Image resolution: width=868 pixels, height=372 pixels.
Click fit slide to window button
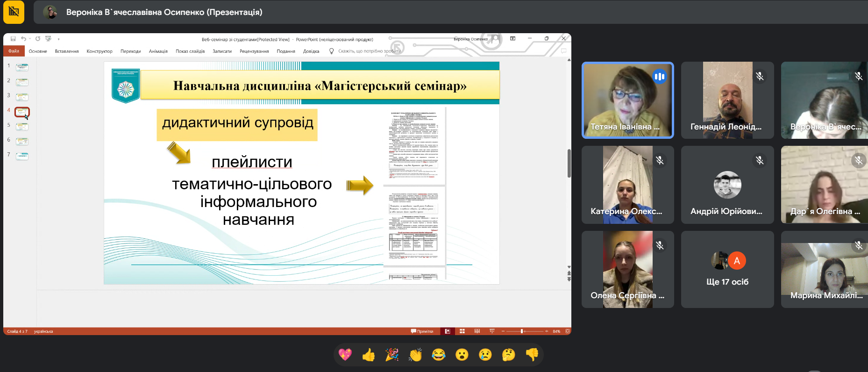coord(568,331)
